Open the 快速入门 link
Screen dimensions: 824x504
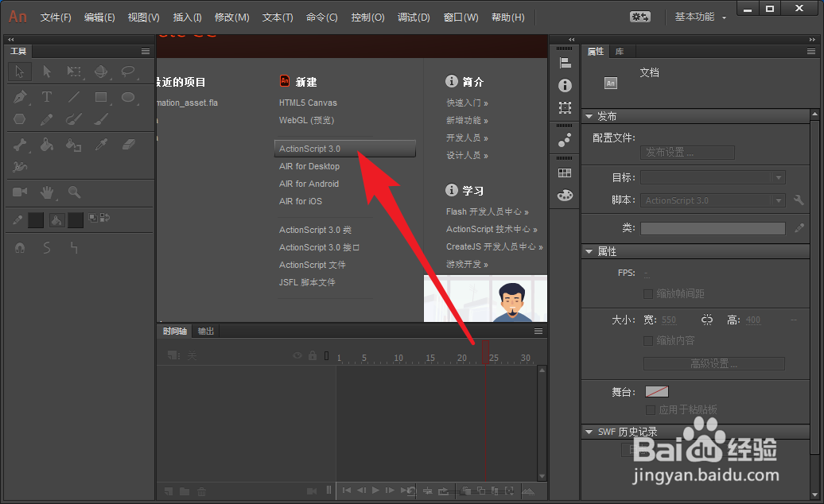point(467,103)
